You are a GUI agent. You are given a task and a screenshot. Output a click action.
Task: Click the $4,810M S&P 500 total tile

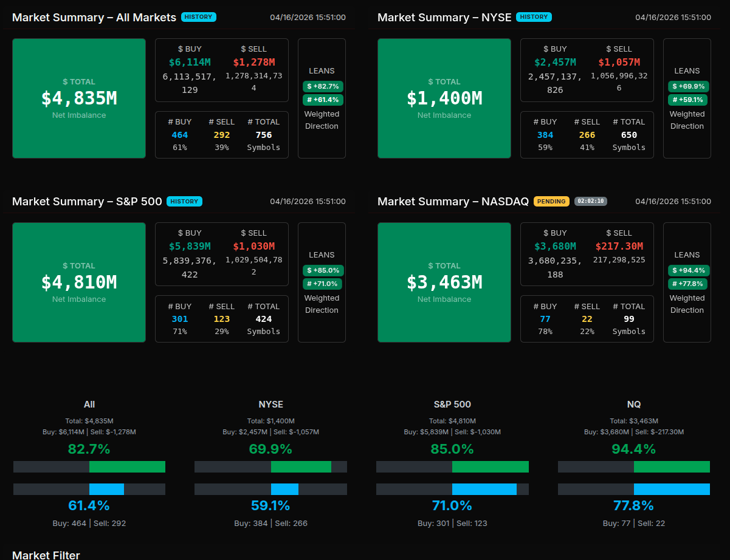pyautogui.click(x=79, y=282)
